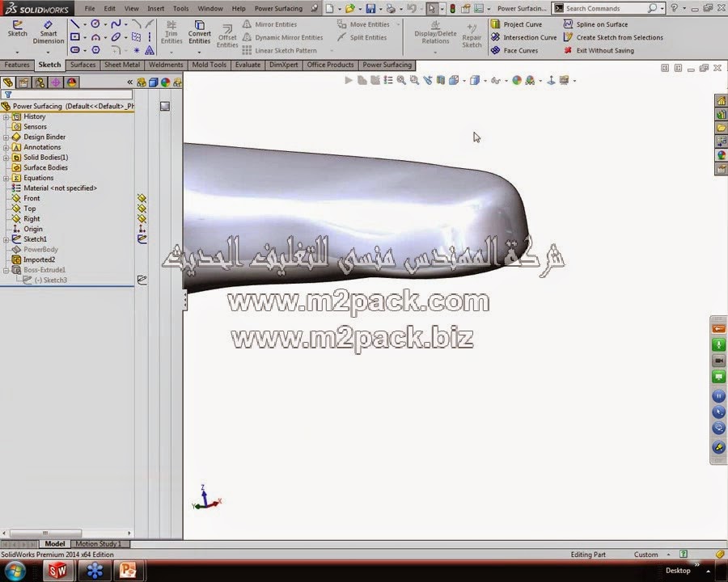The image size is (728, 582).
Task: Select the Polygon sketch tool
Action: [95, 50]
